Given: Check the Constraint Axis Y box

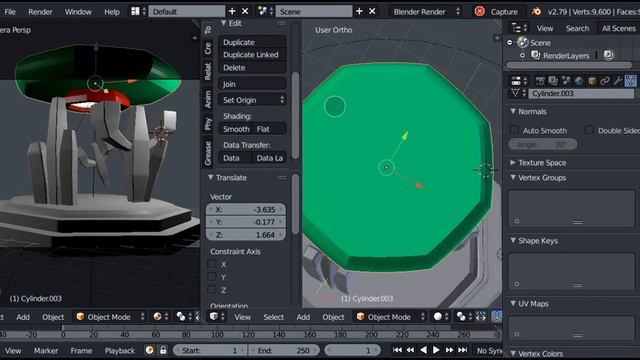Looking at the screenshot, I should click(211, 277).
